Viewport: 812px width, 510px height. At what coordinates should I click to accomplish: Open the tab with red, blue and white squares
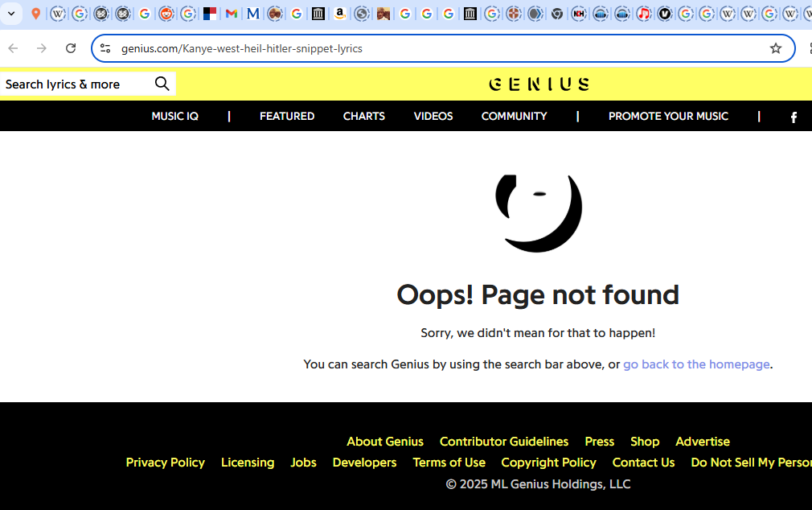point(210,14)
